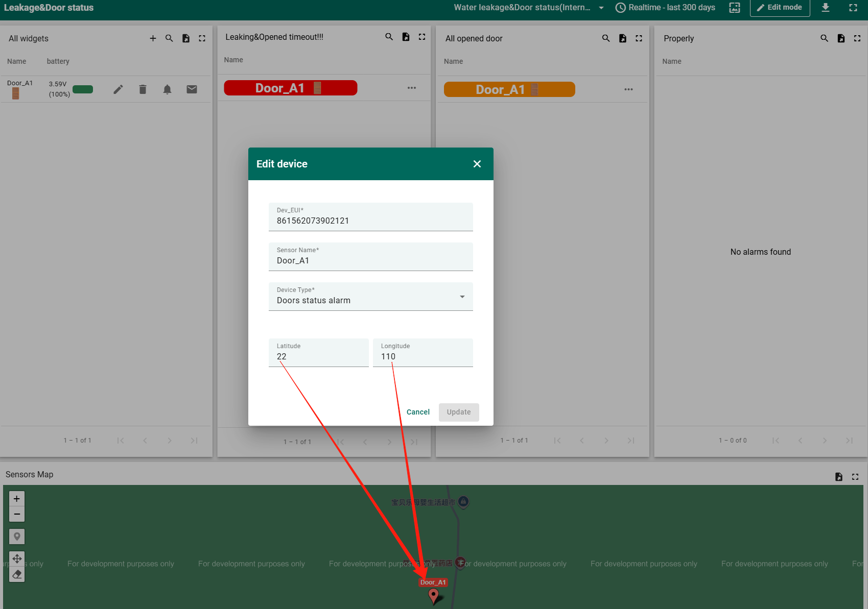Screen dimensions: 868x609
Task: Click the Cancel button in Edit device
Action: 418,412
